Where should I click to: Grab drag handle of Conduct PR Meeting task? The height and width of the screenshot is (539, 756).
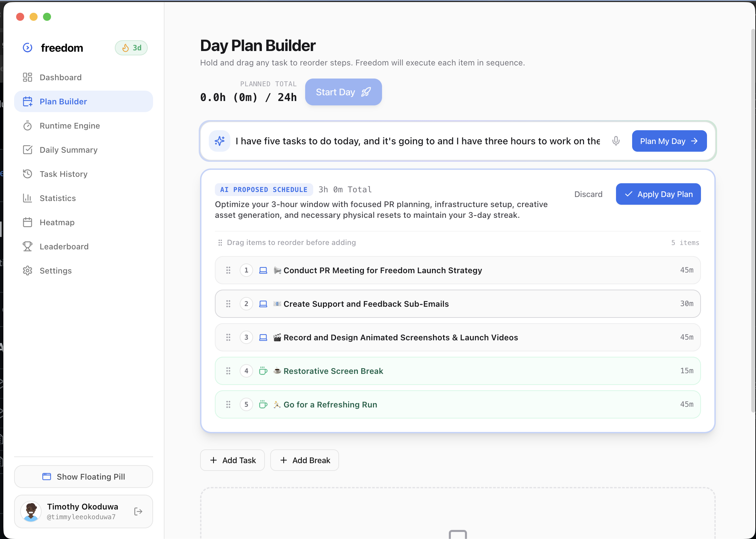(x=228, y=270)
